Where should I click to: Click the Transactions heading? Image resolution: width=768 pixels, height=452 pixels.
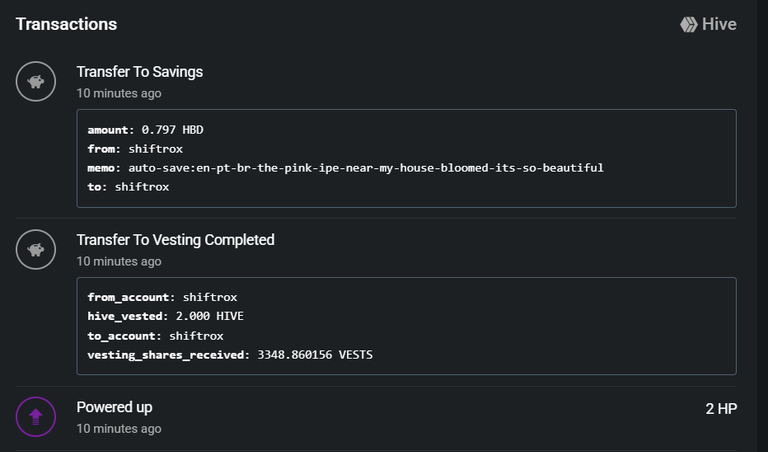tap(66, 24)
